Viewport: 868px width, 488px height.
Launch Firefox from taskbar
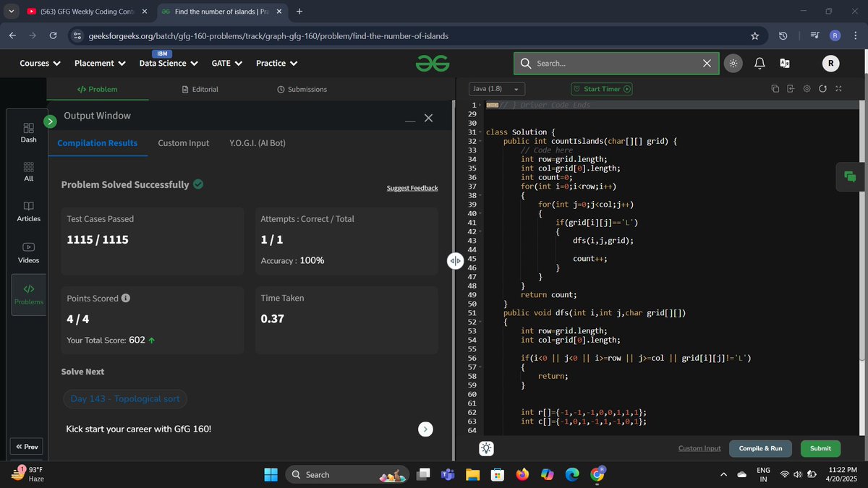click(x=522, y=475)
